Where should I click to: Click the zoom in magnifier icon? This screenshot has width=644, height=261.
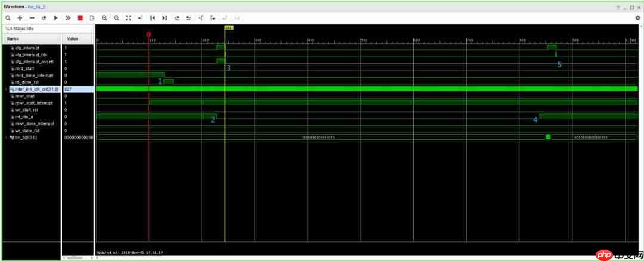(x=104, y=18)
